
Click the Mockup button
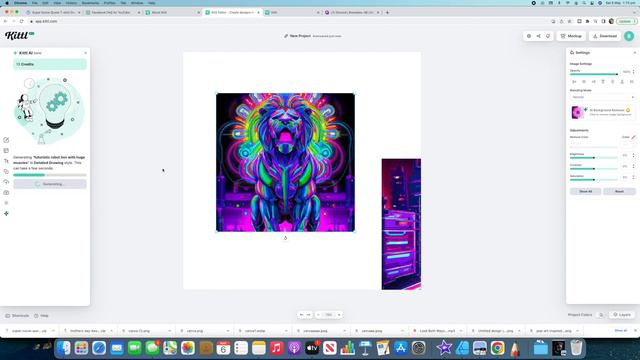[x=571, y=36]
